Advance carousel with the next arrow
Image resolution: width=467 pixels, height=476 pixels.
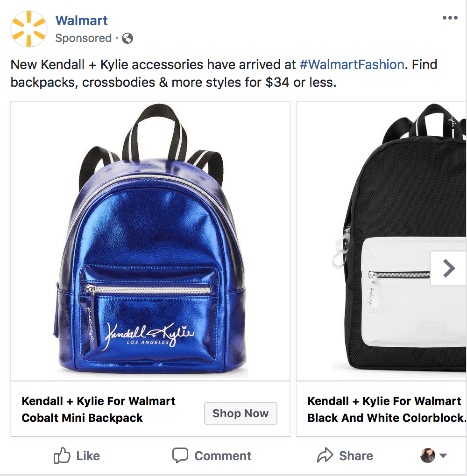(448, 268)
